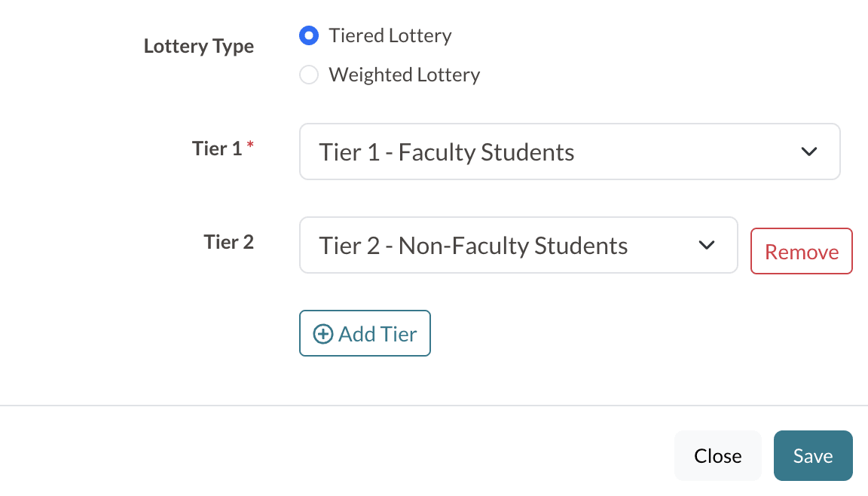868x496 pixels.
Task: Click the "Tier 1" field label
Action: click(217, 148)
